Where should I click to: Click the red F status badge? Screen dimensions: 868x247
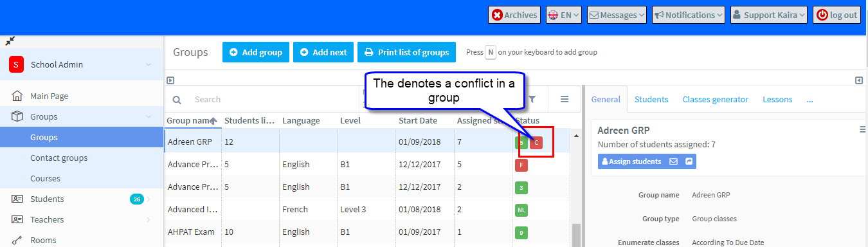coord(521,165)
